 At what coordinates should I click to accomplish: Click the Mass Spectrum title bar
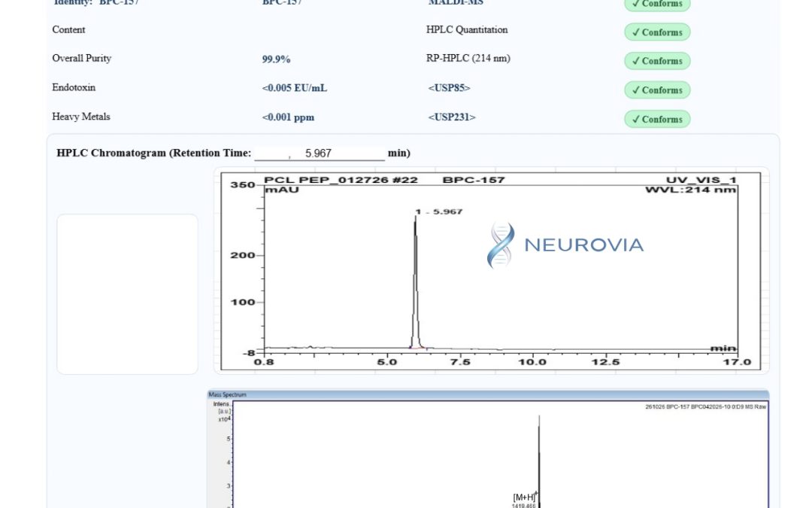(x=488, y=394)
